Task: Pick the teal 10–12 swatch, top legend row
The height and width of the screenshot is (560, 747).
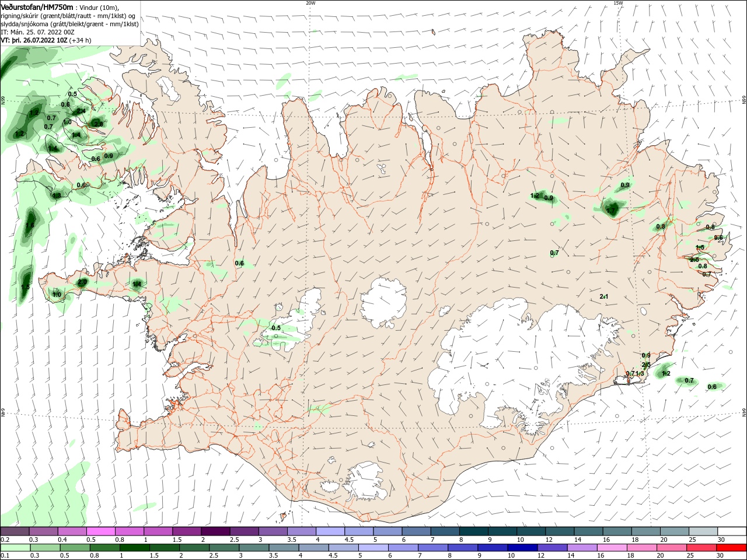Action: coord(530,531)
